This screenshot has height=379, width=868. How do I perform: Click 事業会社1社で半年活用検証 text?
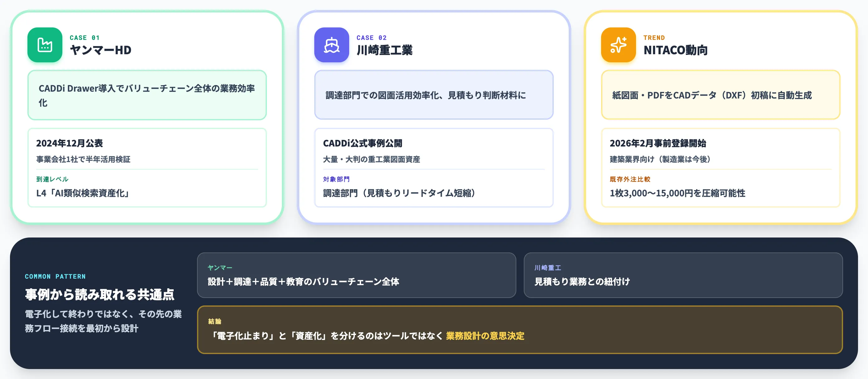pos(83,159)
